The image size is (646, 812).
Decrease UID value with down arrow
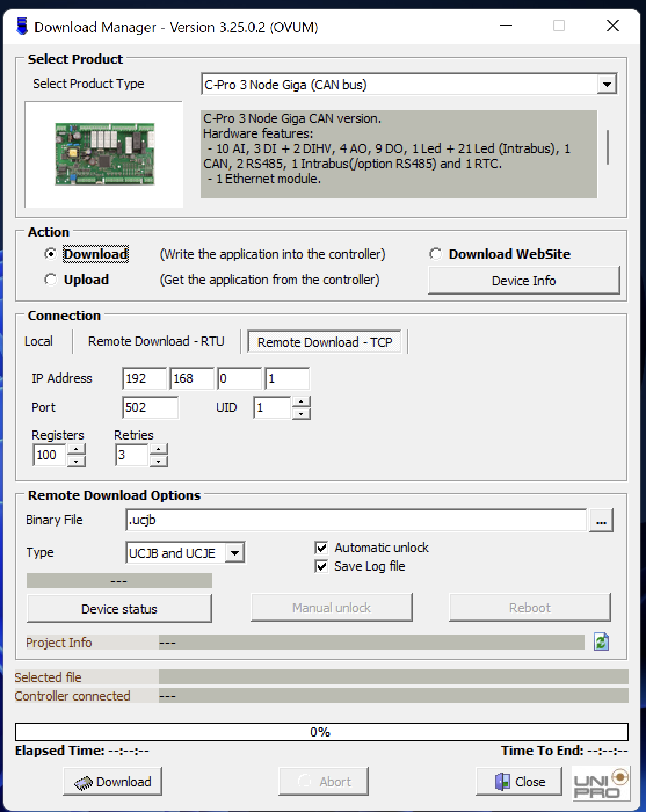300,414
